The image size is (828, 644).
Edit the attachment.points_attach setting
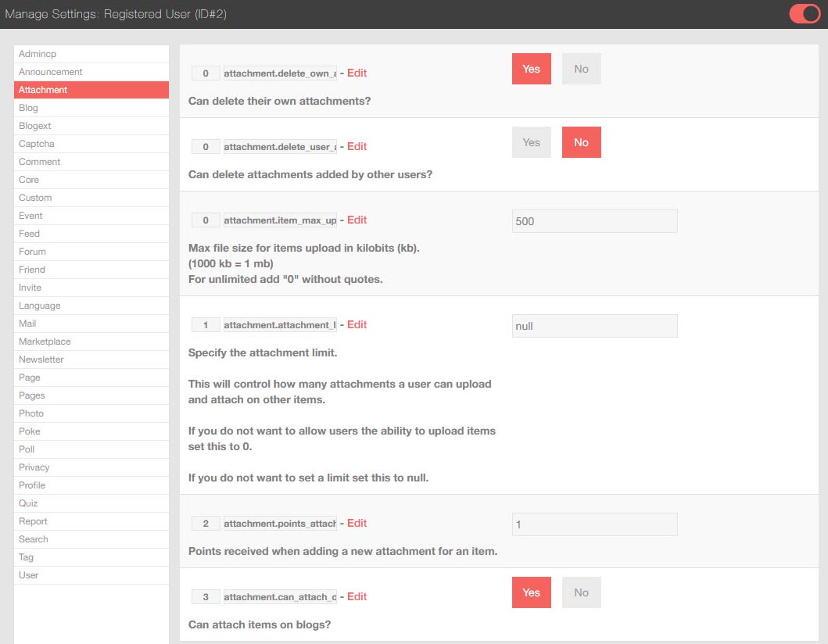(357, 523)
